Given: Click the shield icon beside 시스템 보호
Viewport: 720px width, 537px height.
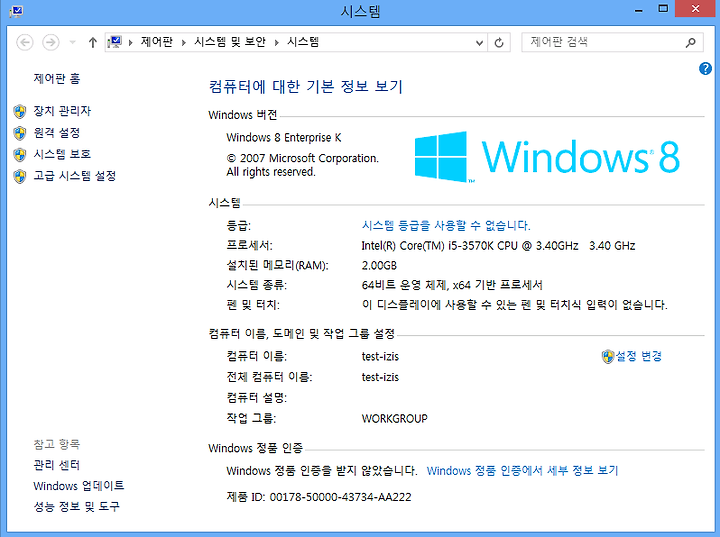Looking at the screenshot, I should (20, 155).
